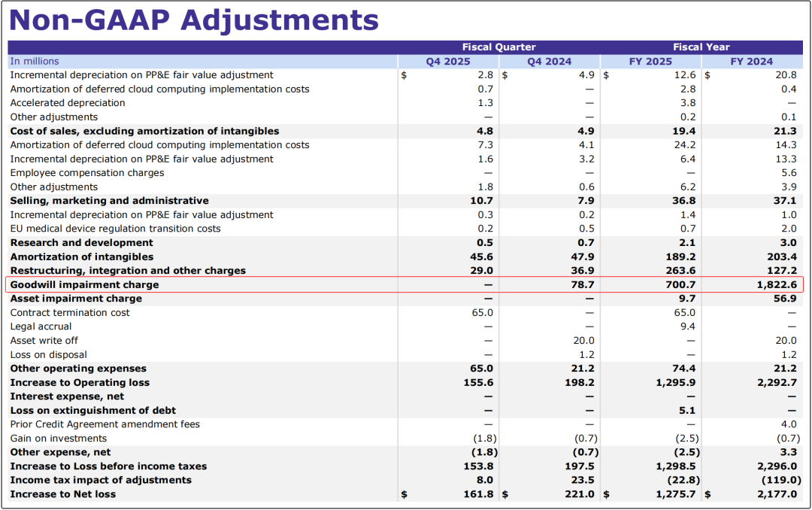Click the FY 2025 other operating expenses value 74.4
The height and width of the screenshot is (510, 812).
point(684,369)
